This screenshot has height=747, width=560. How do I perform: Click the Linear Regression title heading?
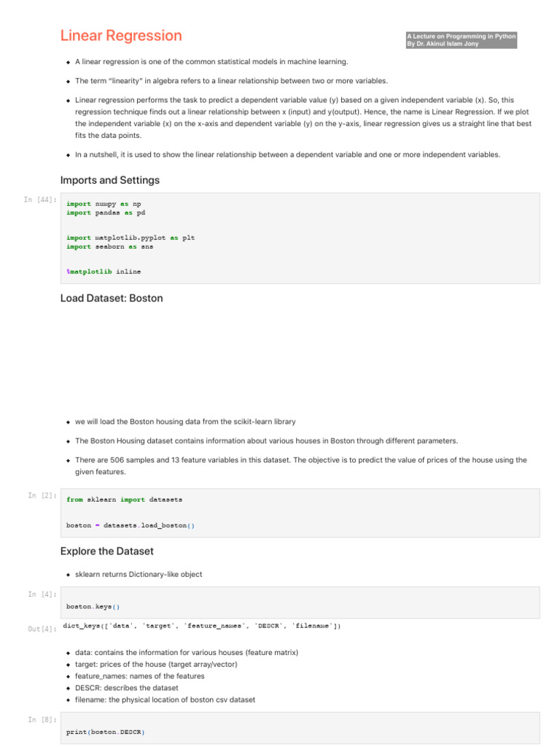click(x=121, y=36)
